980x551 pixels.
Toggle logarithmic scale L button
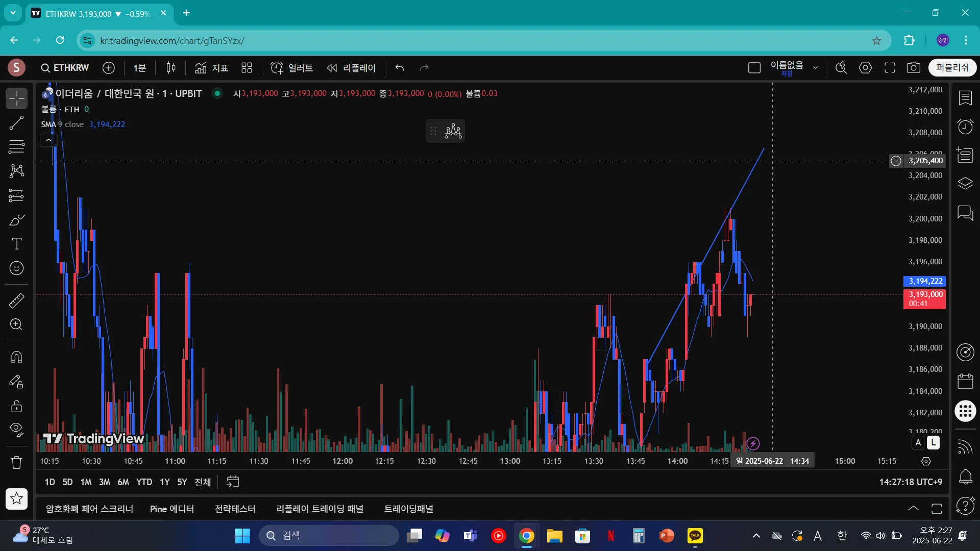pyautogui.click(x=933, y=443)
